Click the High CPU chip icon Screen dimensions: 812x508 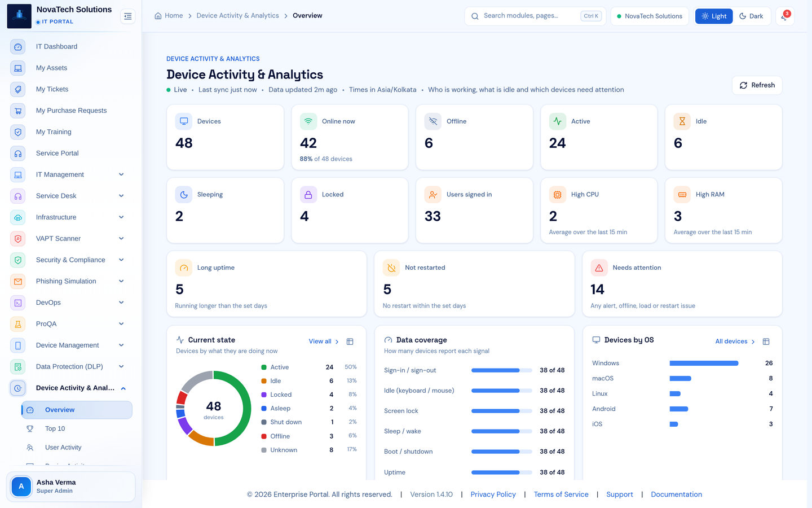[557, 194]
